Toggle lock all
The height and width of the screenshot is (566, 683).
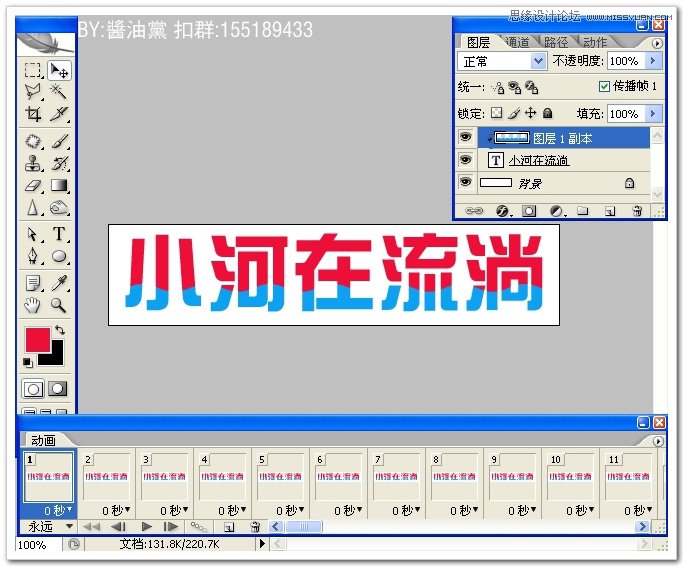pyautogui.click(x=548, y=113)
